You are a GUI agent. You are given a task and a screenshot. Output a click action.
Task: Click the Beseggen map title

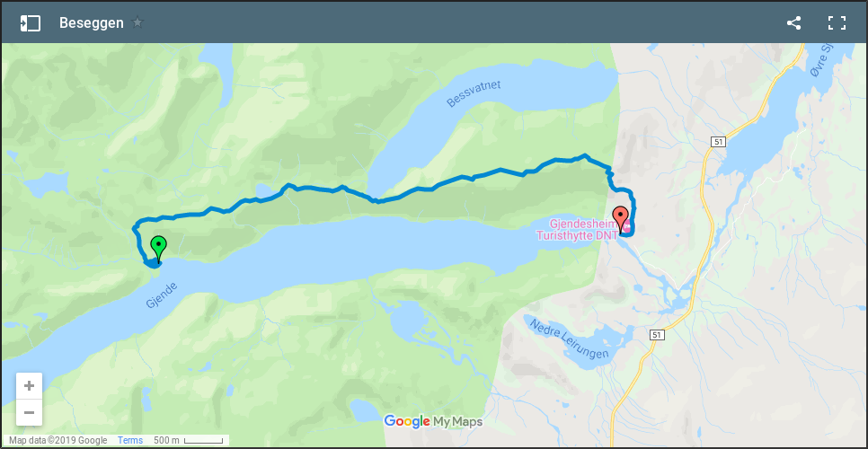tap(92, 23)
